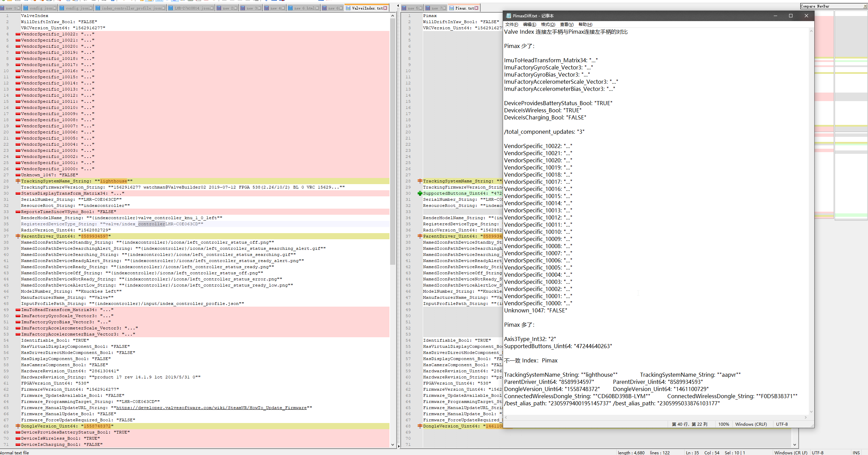
Task: Open the 'new 3' tab
Action: tap(251, 8)
